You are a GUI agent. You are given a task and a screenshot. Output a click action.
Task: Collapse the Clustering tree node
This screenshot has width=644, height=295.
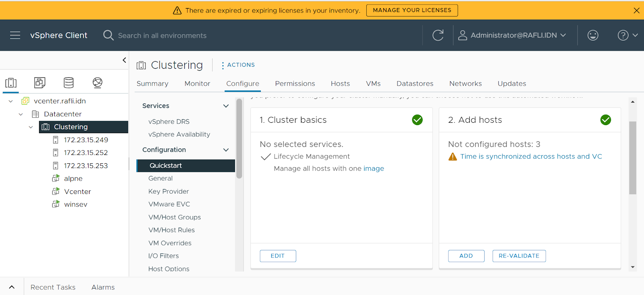coord(31,127)
